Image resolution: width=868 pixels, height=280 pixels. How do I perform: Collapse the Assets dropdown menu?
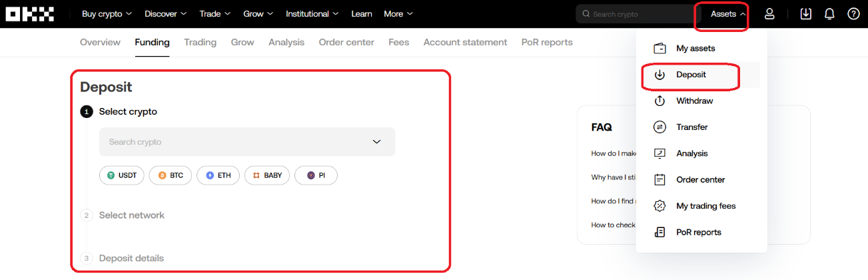[727, 14]
